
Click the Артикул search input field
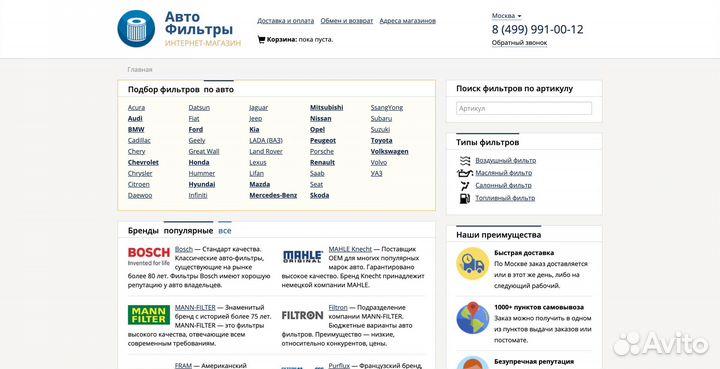[x=524, y=108]
